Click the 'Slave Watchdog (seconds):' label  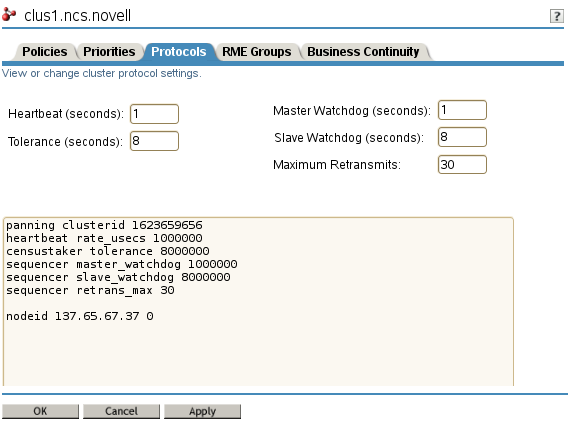pos(349,138)
